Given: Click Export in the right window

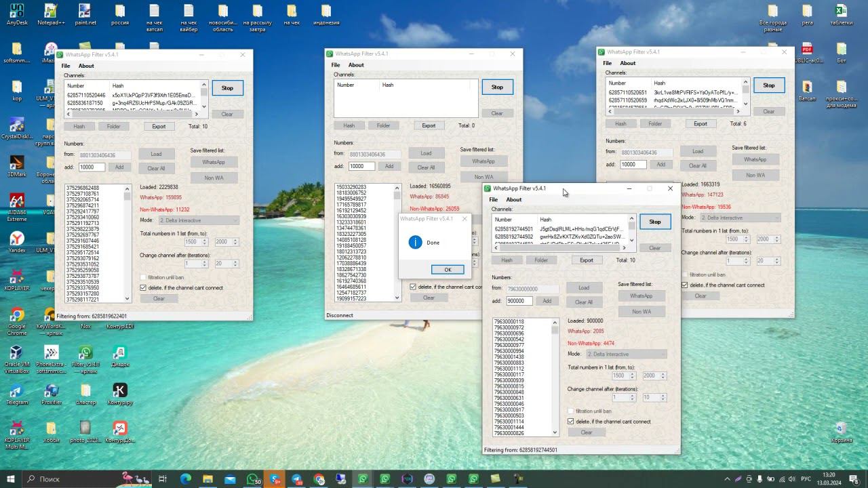Looking at the screenshot, I should click(x=701, y=124).
